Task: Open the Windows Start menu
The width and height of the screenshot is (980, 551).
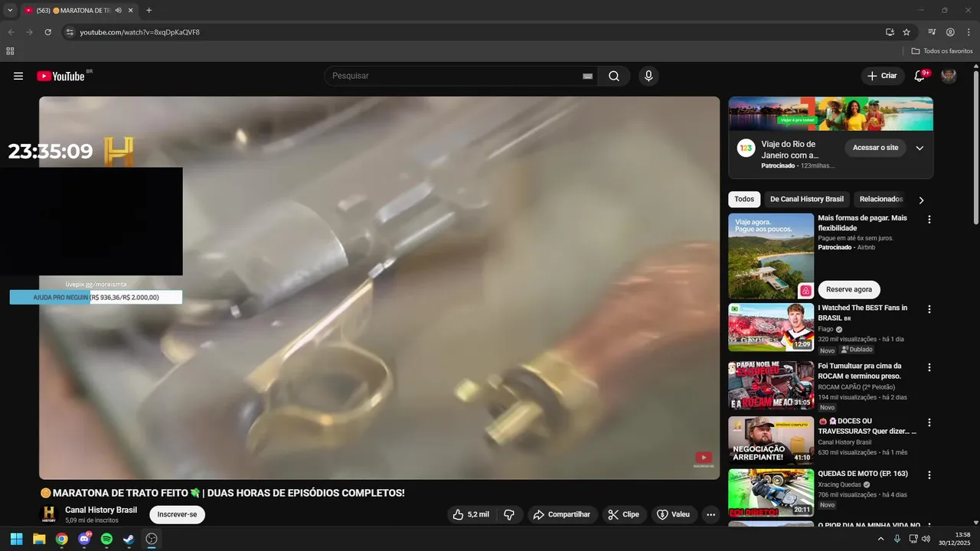Action: (x=16, y=539)
